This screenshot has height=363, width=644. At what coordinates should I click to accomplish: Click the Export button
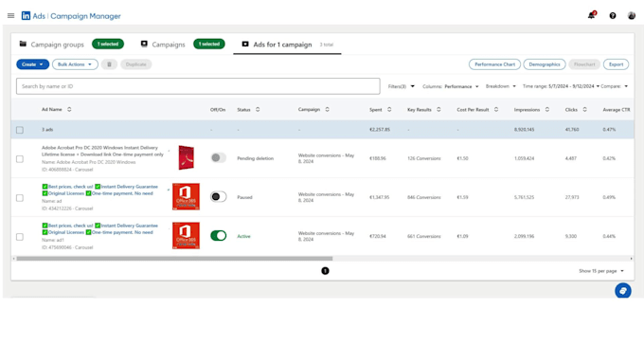point(616,64)
